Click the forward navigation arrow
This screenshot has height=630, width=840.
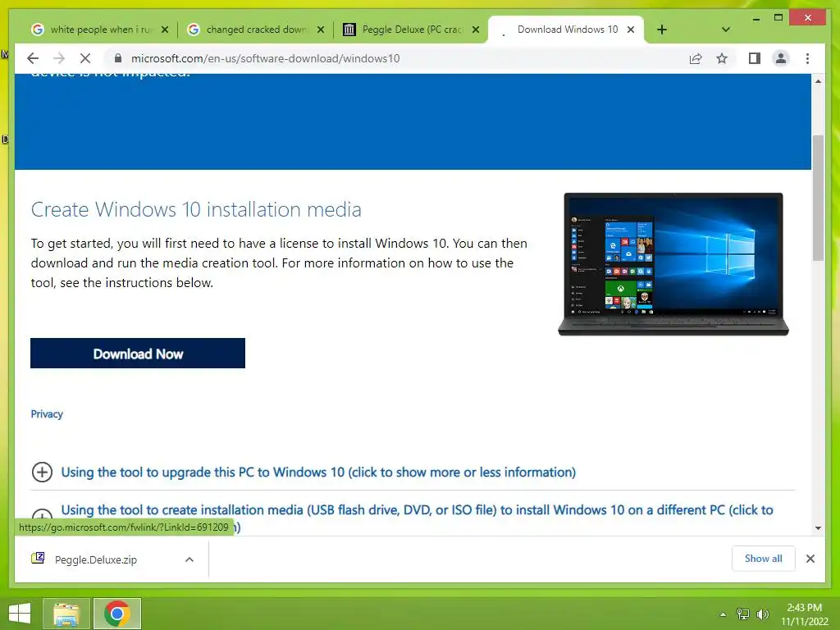[59, 58]
